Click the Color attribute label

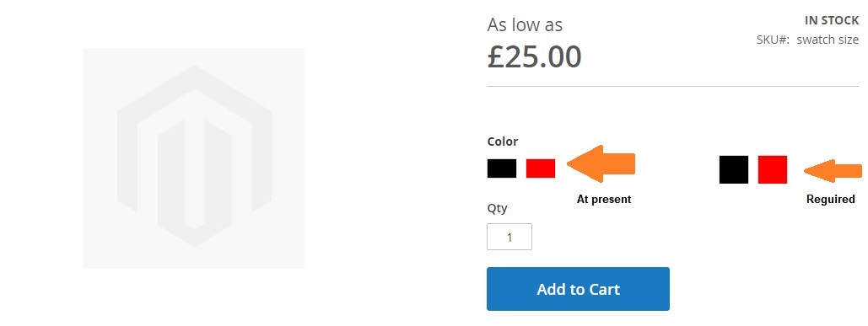[x=503, y=142]
